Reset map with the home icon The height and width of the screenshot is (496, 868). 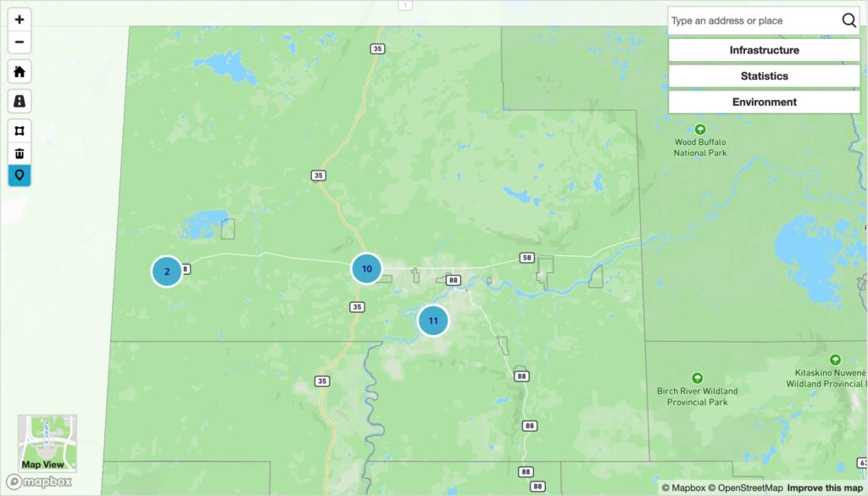click(19, 72)
